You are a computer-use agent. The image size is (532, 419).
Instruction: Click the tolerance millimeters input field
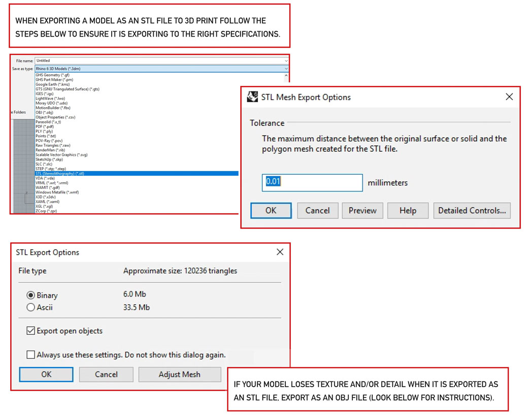(x=312, y=182)
